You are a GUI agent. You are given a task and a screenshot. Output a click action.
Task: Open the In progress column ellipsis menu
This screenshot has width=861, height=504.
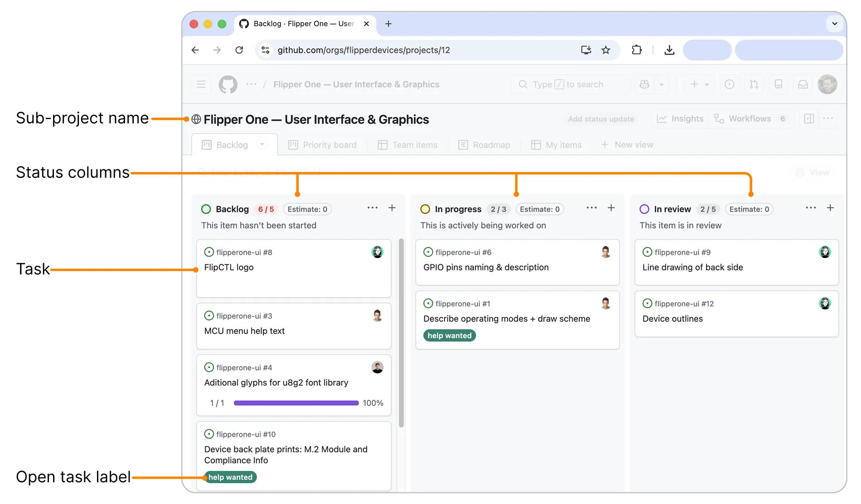tap(592, 208)
